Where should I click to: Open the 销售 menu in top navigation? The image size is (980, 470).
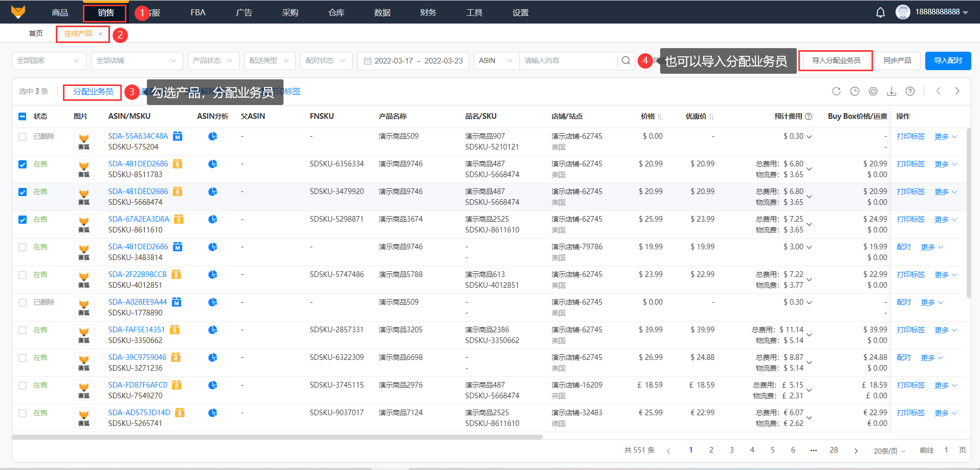click(105, 13)
